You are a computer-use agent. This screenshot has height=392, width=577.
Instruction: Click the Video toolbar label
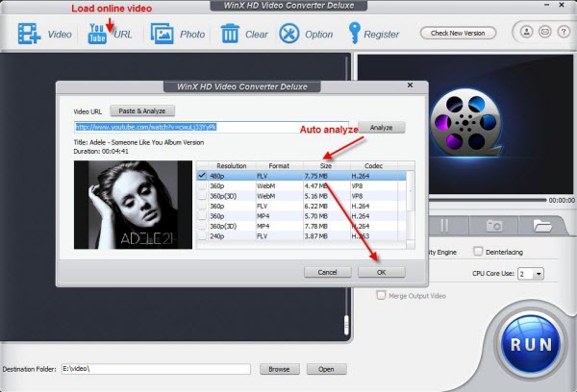60,35
